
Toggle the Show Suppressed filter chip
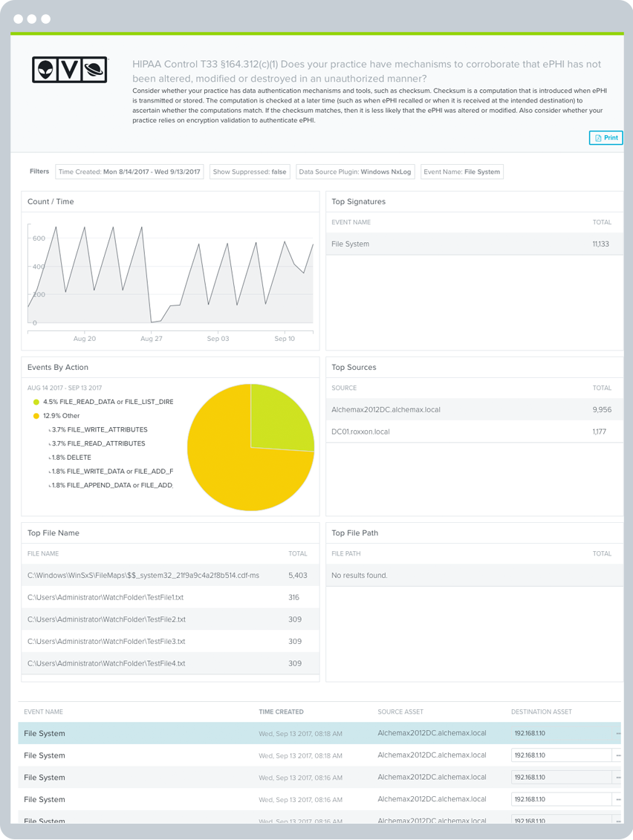pyautogui.click(x=249, y=172)
